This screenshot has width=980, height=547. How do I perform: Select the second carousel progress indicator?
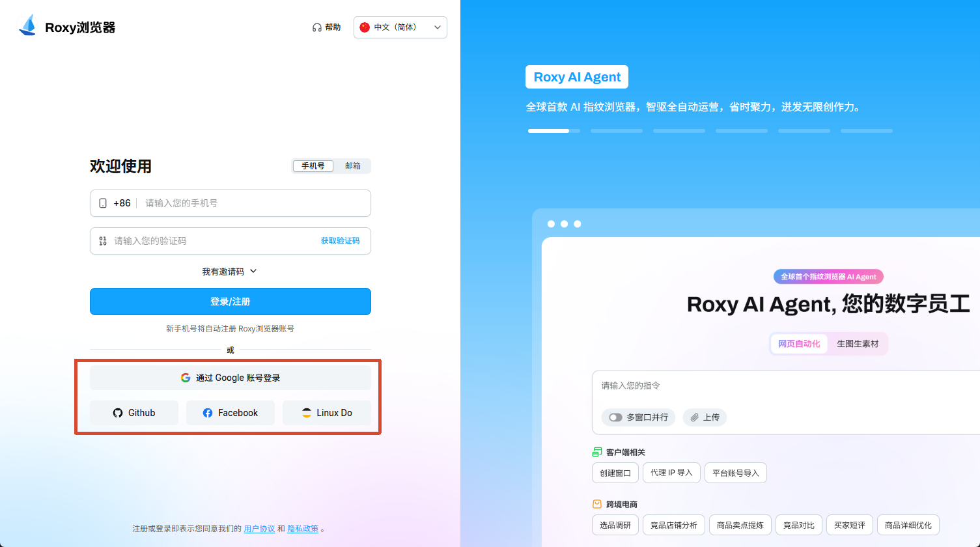617,131
